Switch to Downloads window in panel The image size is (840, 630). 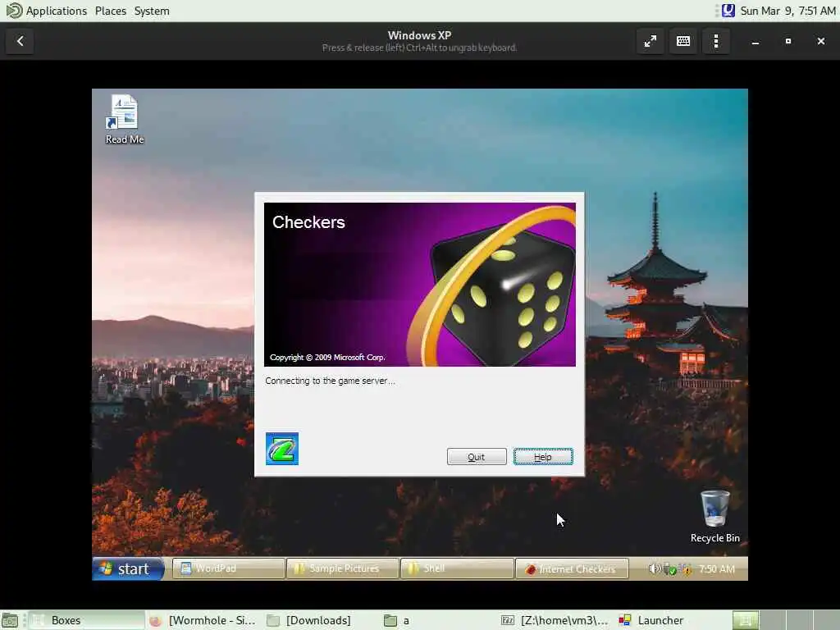322,620
